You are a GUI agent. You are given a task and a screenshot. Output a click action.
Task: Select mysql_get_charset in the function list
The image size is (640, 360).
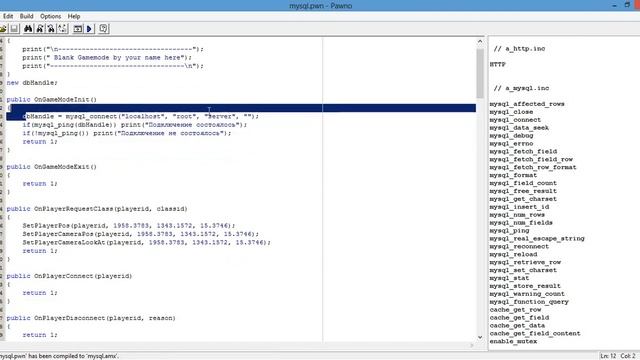[x=523, y=199]
